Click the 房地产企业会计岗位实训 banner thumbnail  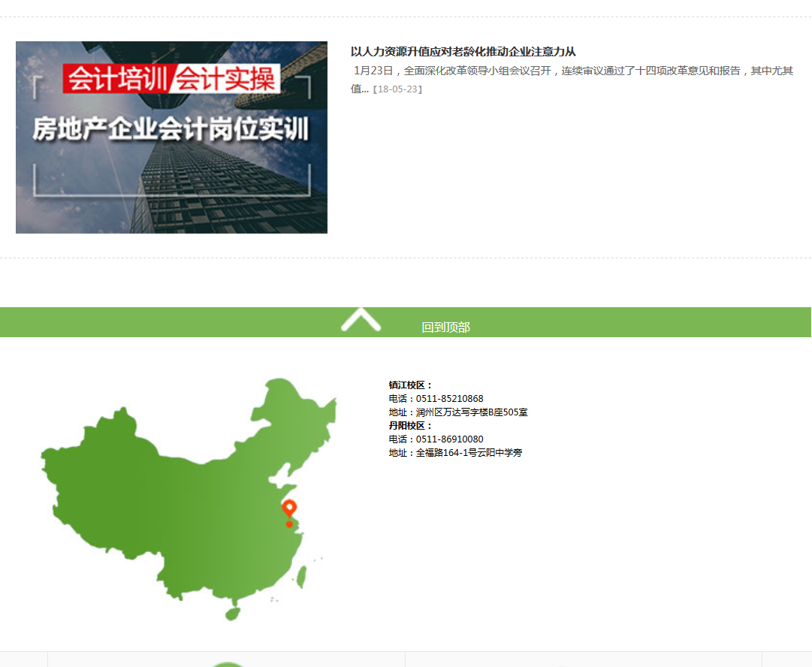[171, 137]
